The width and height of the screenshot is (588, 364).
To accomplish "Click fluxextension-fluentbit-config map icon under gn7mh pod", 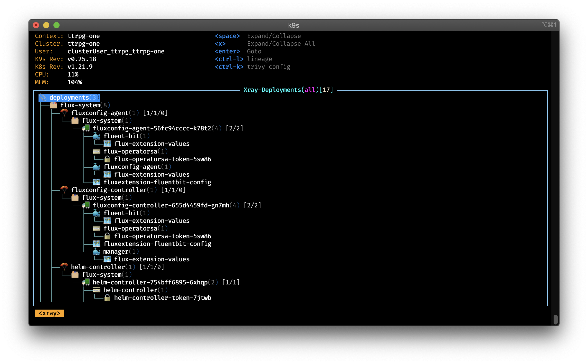I will coord(97,244).
